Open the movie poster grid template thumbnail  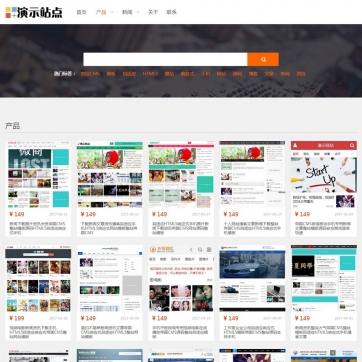click(x=38, y=279)
